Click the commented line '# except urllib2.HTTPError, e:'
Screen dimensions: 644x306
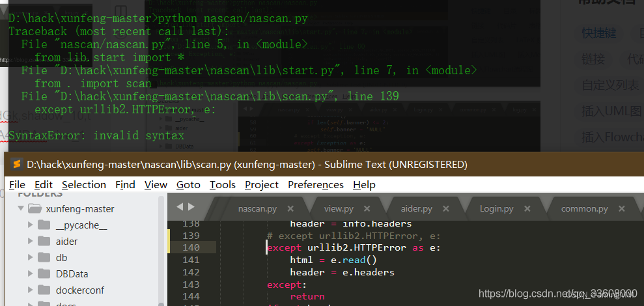pyautogui.click(x=354, y=236)
